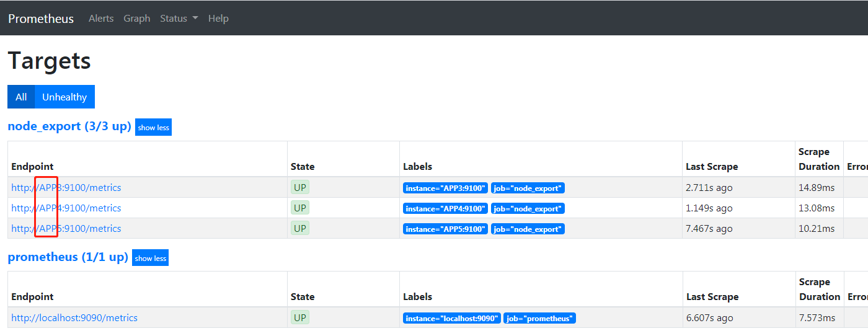The height and width of the screenshot is (336, 868).
Task: Click the job="prometheus" label badge
Action: click(x=539, y=318)
